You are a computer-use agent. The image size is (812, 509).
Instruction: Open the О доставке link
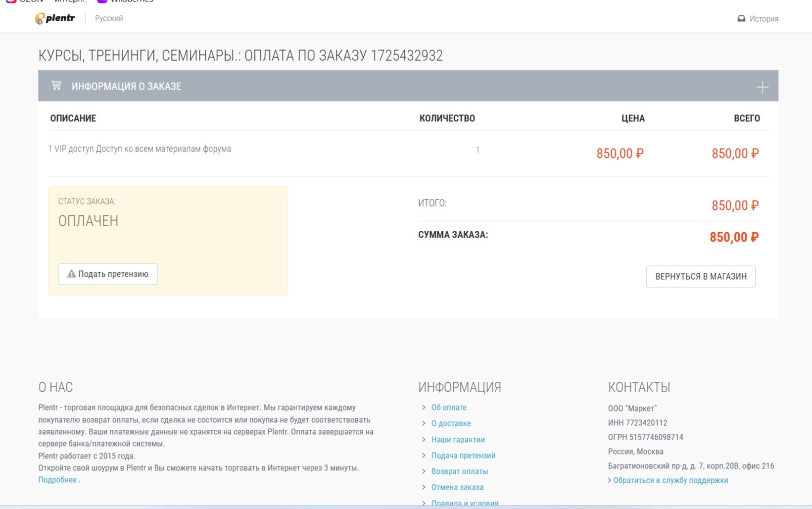pyautogui.click(x=451, y=423)
